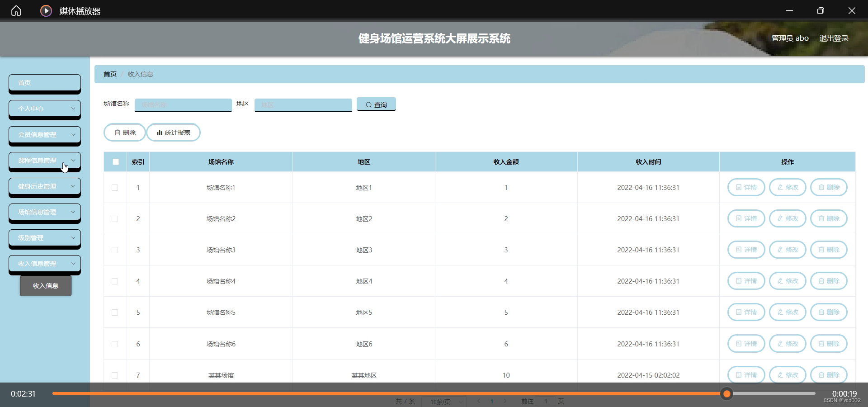Click the trash icon on 某某场馆 row 删除
Viewport: 868px width, 407px height.
(x=821, y=375)
